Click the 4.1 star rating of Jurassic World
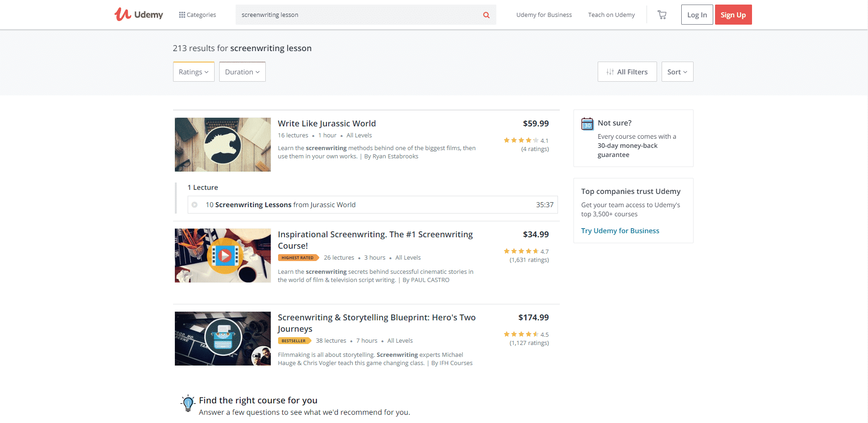The image size is (868, 423). click(526, 141)
